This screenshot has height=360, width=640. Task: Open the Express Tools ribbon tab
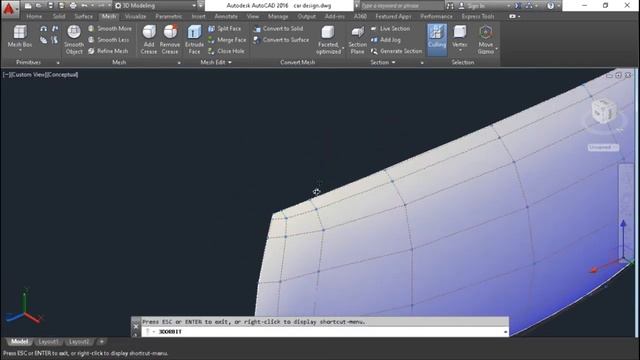point(478,16)
